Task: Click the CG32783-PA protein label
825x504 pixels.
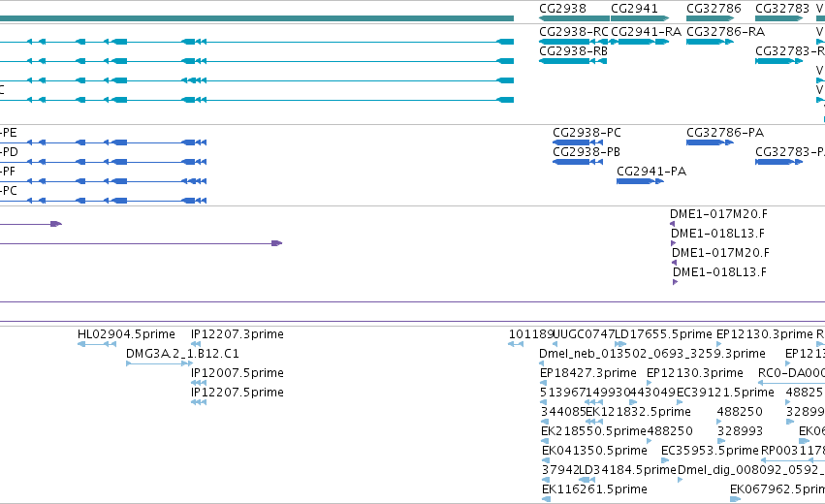Action: tap(790, 151)
